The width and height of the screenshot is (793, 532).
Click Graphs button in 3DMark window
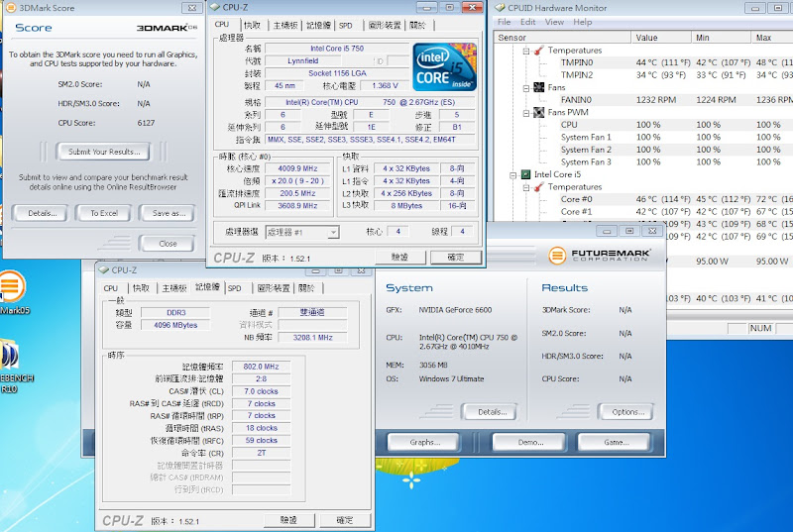pyautogui.click(x=424, y=442)
